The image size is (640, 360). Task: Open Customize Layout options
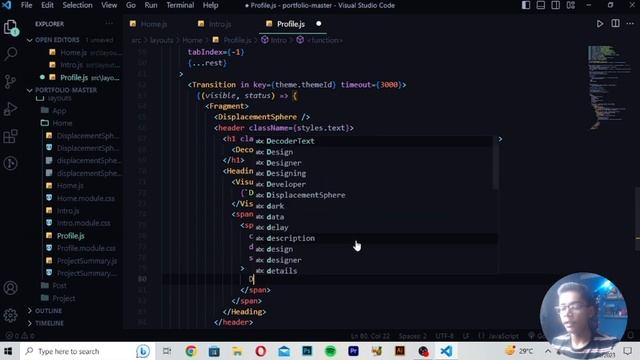tap(571, 5)
